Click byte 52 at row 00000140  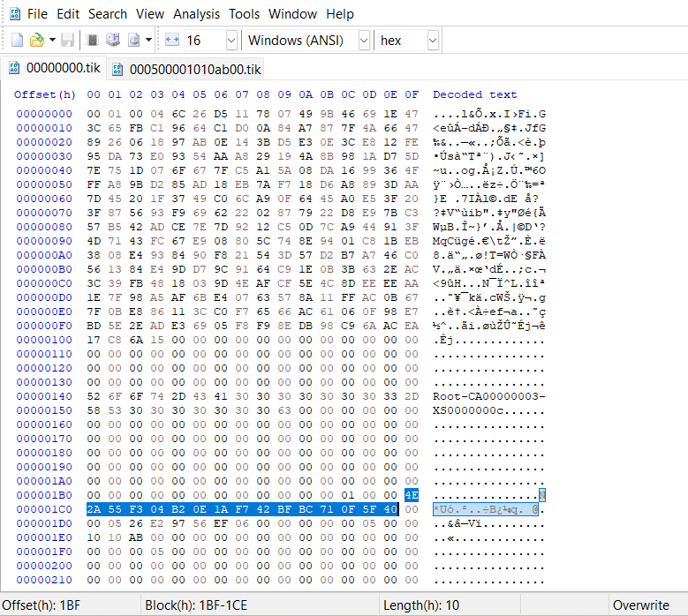coord(94,396)
